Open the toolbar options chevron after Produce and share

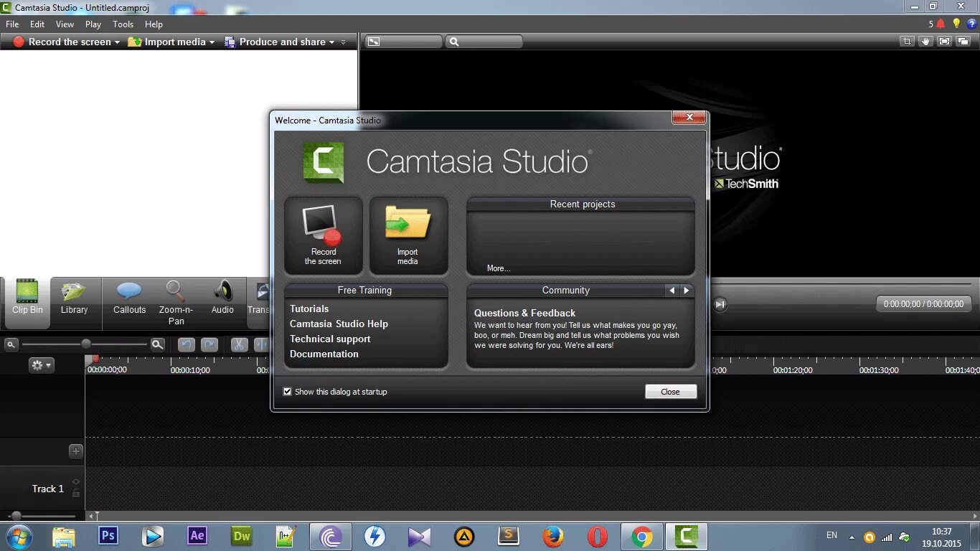pos(343,42)
